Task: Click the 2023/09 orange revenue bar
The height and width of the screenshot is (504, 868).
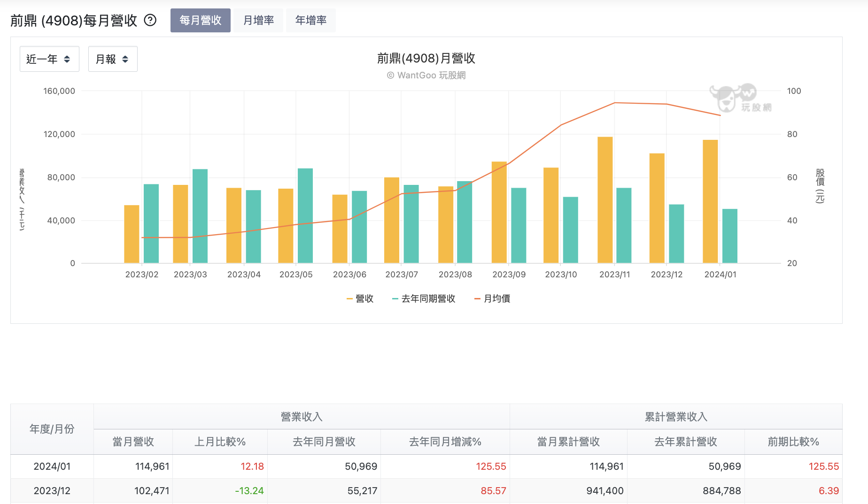Action: pos(499,212)
